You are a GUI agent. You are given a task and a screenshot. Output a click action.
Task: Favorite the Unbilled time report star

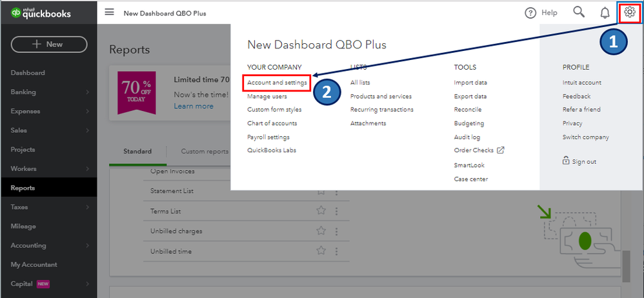pyautogui.click(x=321, y=251)
